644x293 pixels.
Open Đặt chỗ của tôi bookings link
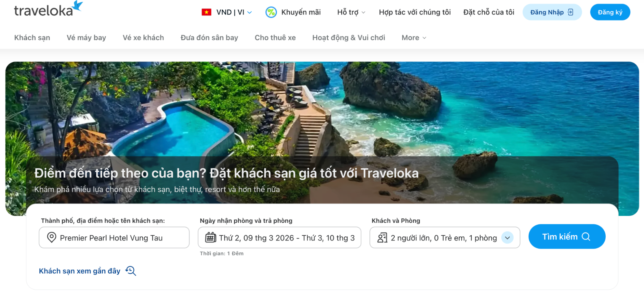pos(489,12)
